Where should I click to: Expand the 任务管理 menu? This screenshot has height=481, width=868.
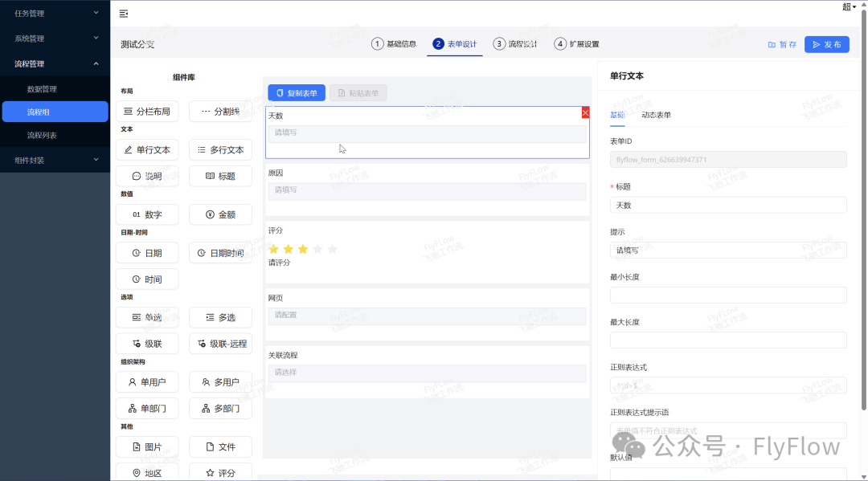point(55,13)
